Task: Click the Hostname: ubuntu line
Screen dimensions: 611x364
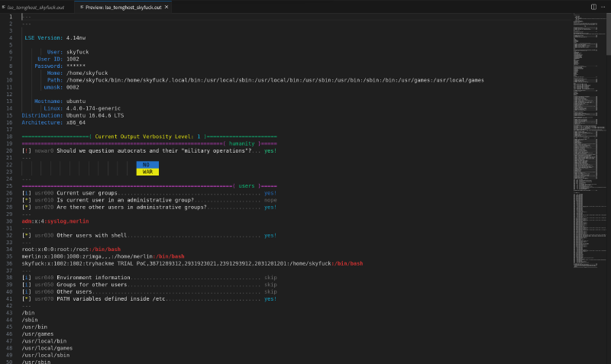Action: coord(60,101)
